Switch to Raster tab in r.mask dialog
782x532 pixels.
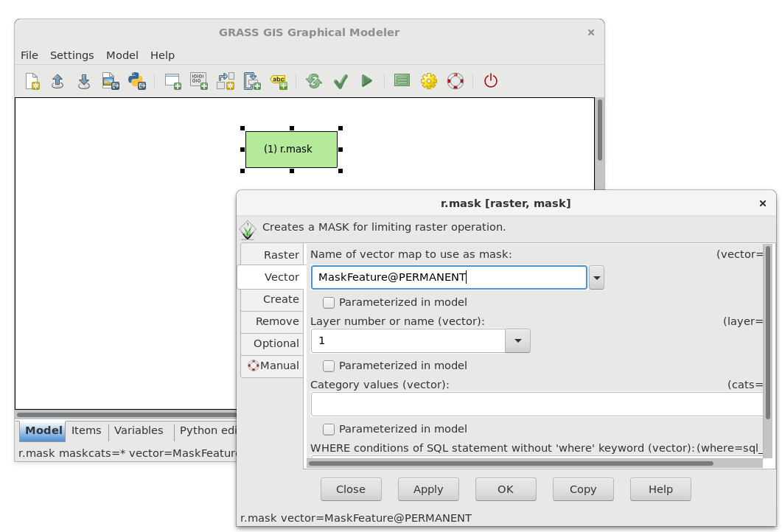272,255
